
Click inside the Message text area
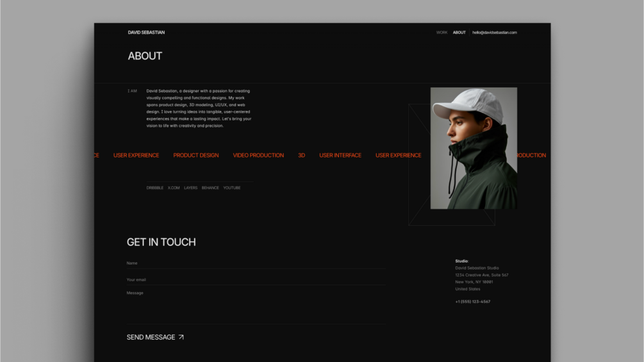coord(256,306)
